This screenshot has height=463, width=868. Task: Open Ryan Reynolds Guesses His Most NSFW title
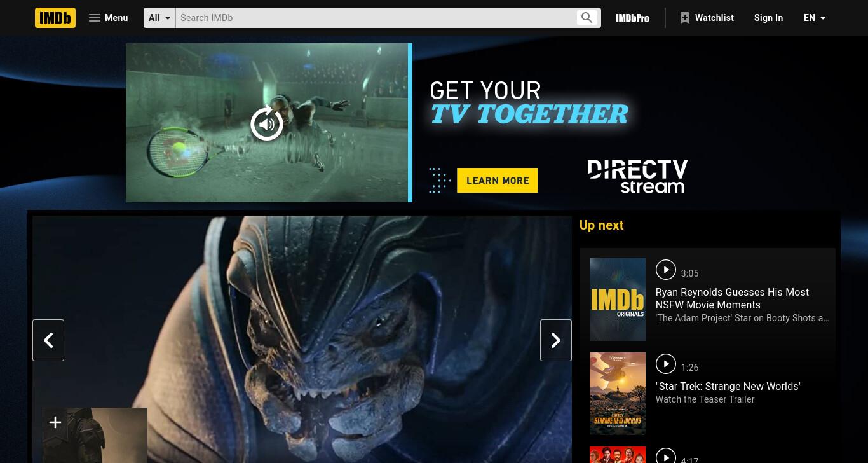tap(732, 298)
